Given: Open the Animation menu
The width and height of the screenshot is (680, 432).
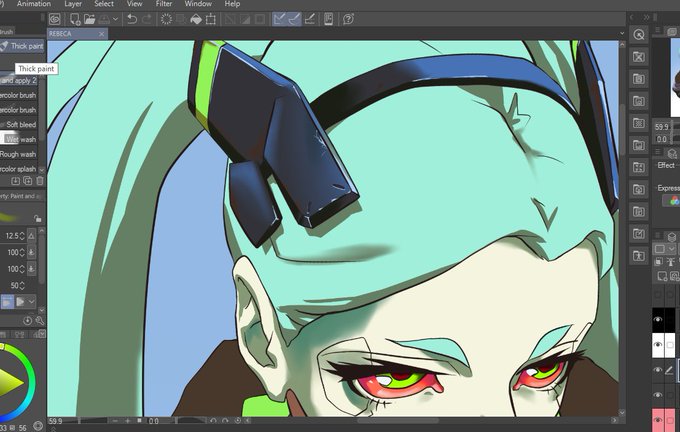Looking at the screenshot, I should [33, 4].
